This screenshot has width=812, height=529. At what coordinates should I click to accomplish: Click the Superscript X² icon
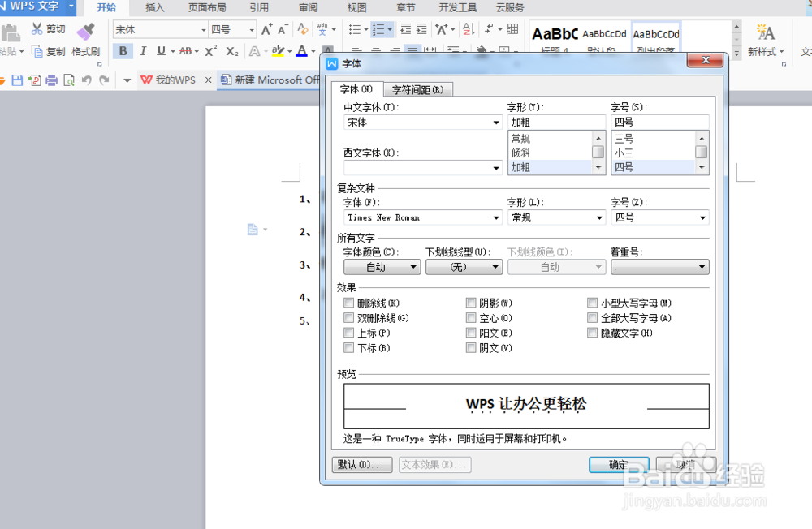(x=210, y=51)
